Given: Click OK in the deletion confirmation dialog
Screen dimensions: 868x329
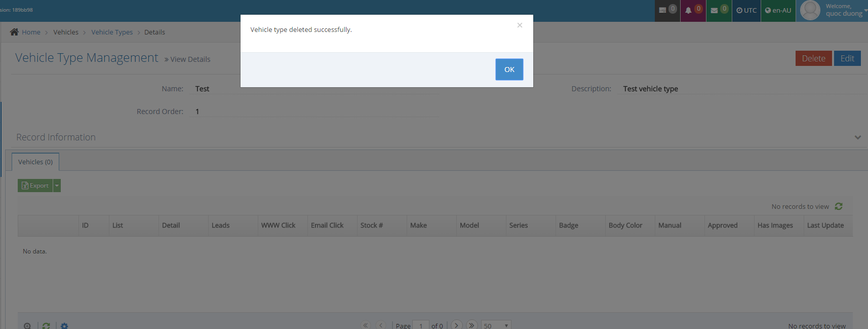Looking at the screenshot, I should [509, 69].
